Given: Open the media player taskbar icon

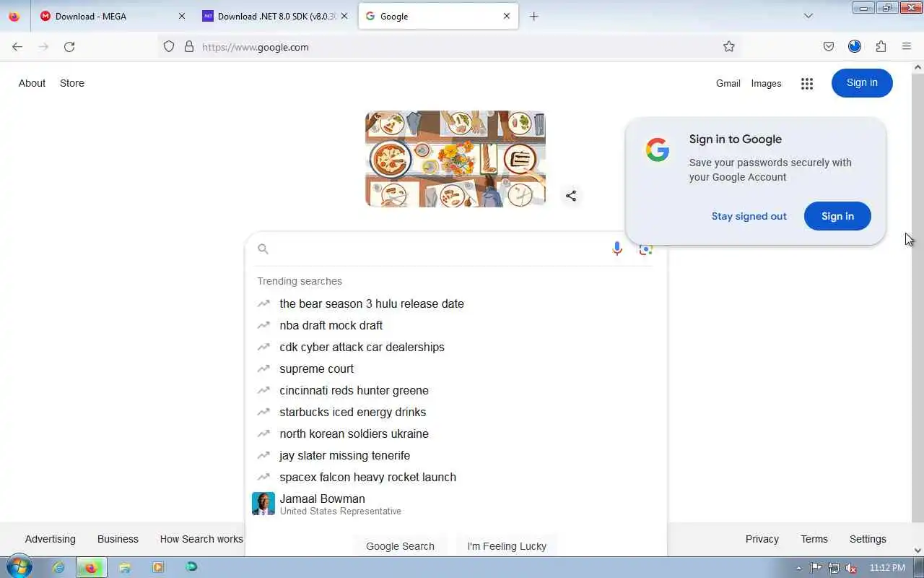Looking at the screenshot, I should [158, 567].
